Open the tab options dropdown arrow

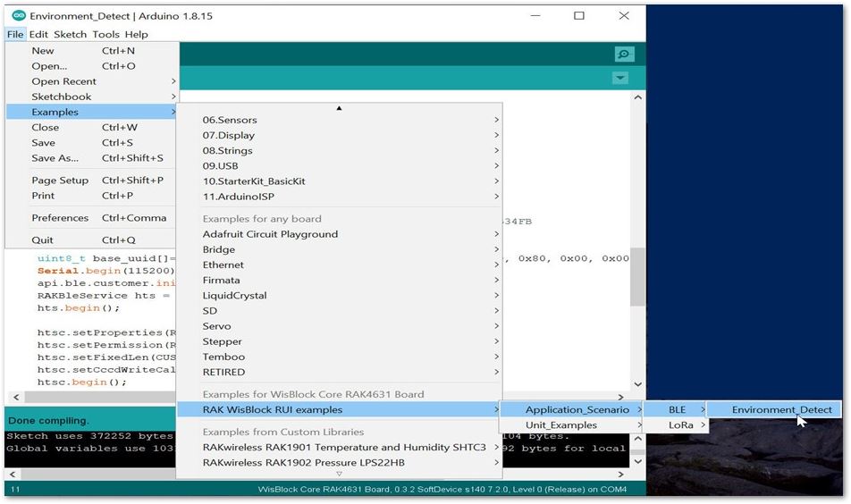619,78
